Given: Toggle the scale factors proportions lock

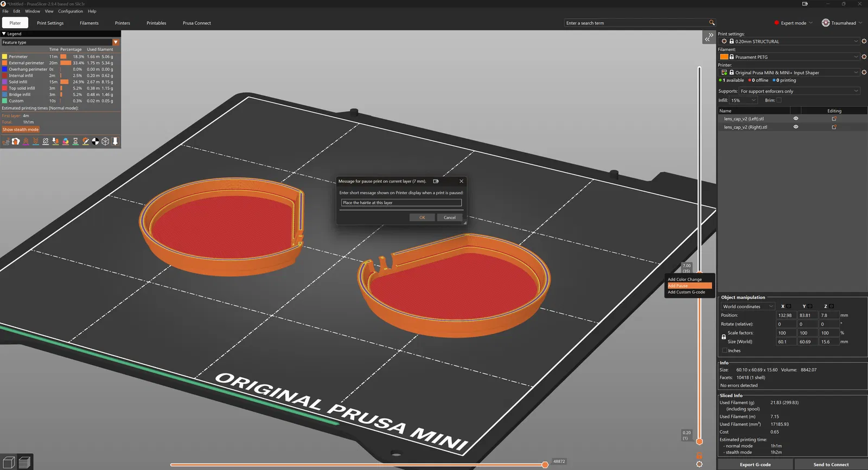Looking at the screenshot, I should 724,337.
